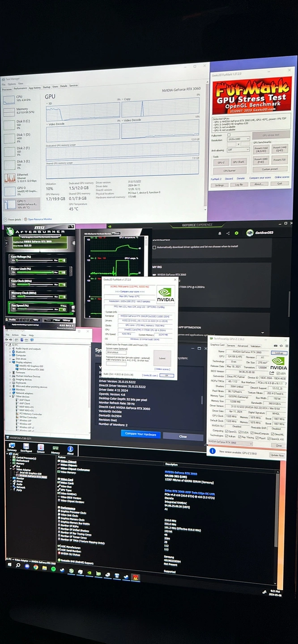298x644 pixels.
Task: Switch to the Startup tab in Task Manager
Action: point(46,87)
